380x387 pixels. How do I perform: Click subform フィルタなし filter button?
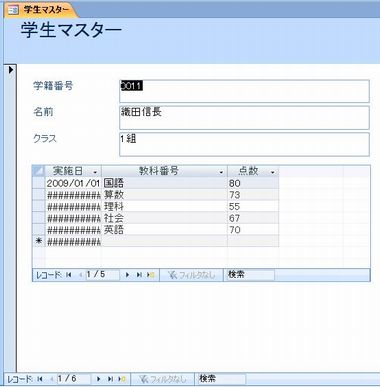(191, 275)
